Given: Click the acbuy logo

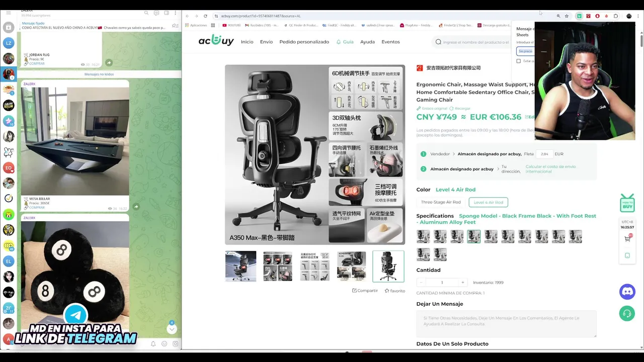Looking at the screenshot, I should (x=216, y=41).
